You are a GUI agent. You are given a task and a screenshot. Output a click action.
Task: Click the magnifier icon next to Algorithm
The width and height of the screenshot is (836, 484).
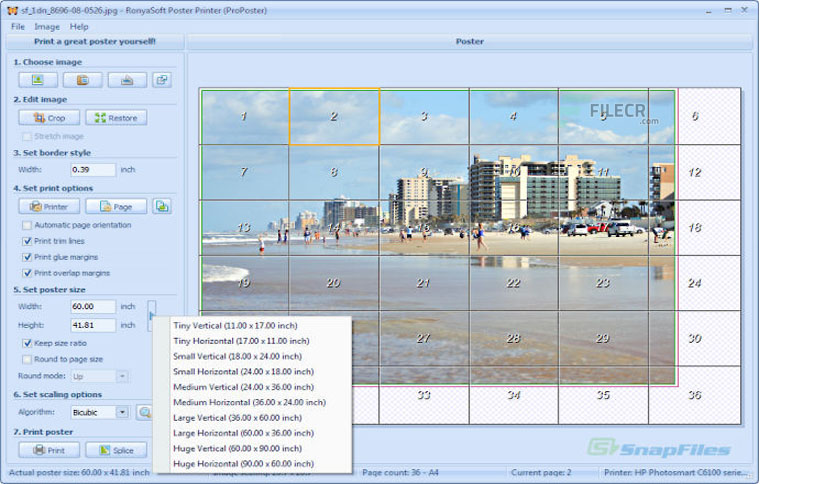click(144, 412)
